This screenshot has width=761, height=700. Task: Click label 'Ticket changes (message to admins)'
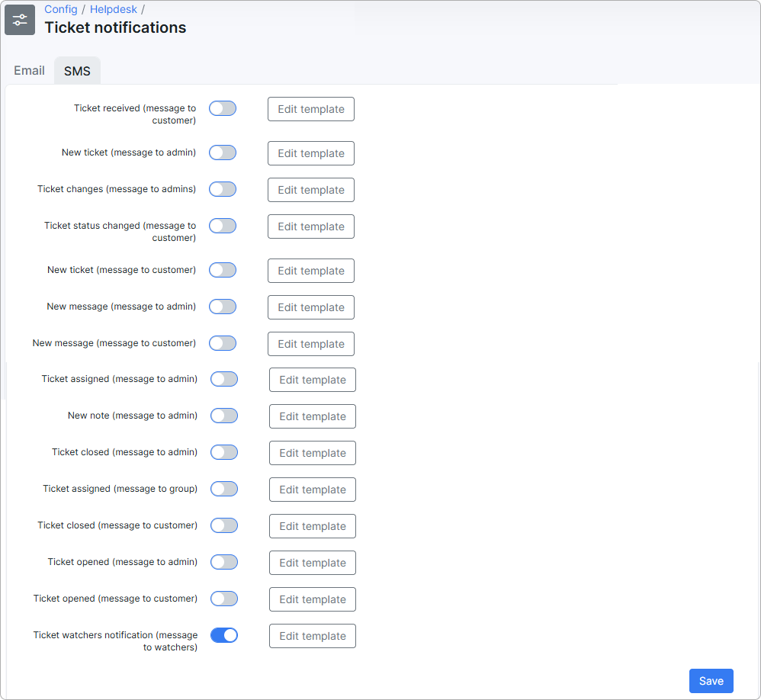pos(117,189)
